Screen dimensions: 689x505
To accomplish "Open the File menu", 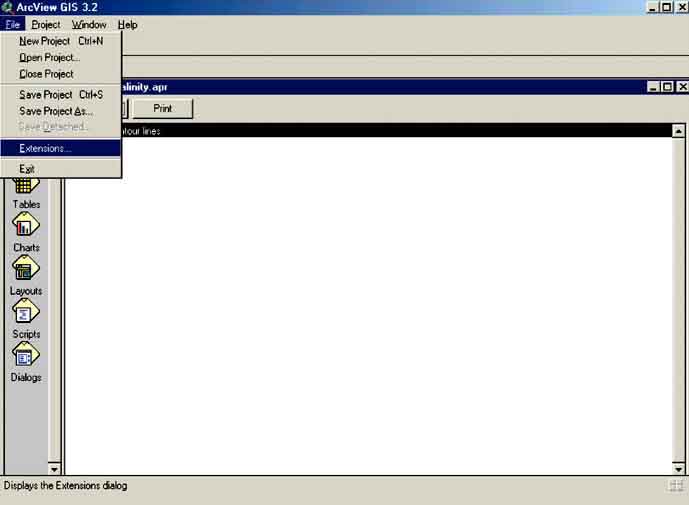I will (x=12, y=24).
